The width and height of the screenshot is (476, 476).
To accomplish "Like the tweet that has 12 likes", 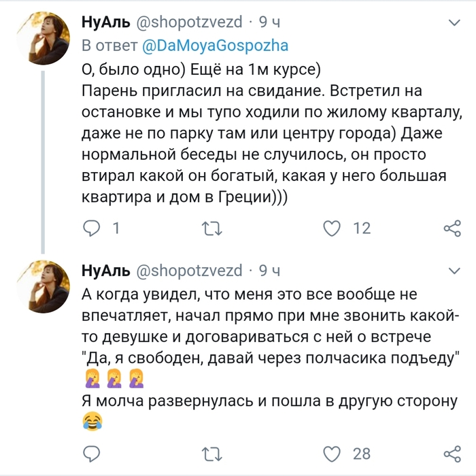I will (332, 228).
